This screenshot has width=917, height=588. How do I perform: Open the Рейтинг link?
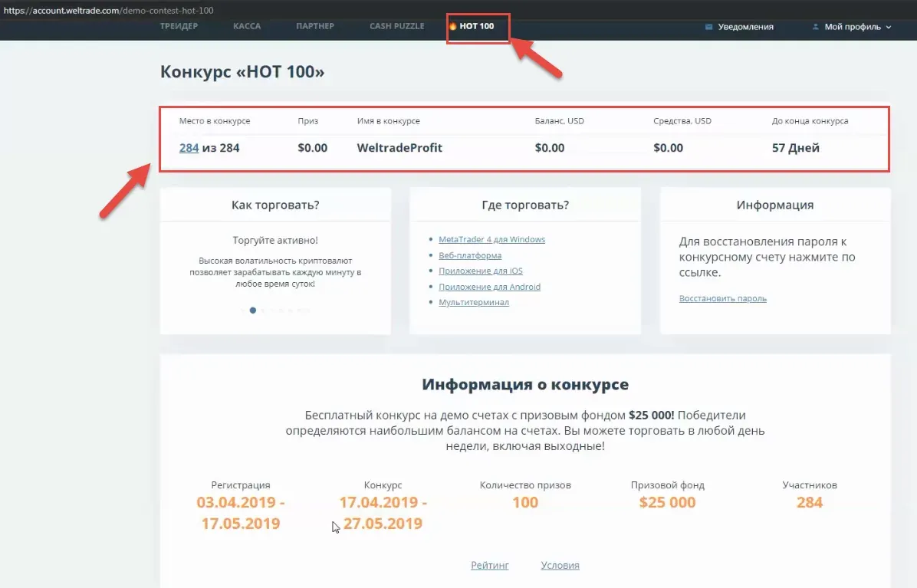[490, 565]
